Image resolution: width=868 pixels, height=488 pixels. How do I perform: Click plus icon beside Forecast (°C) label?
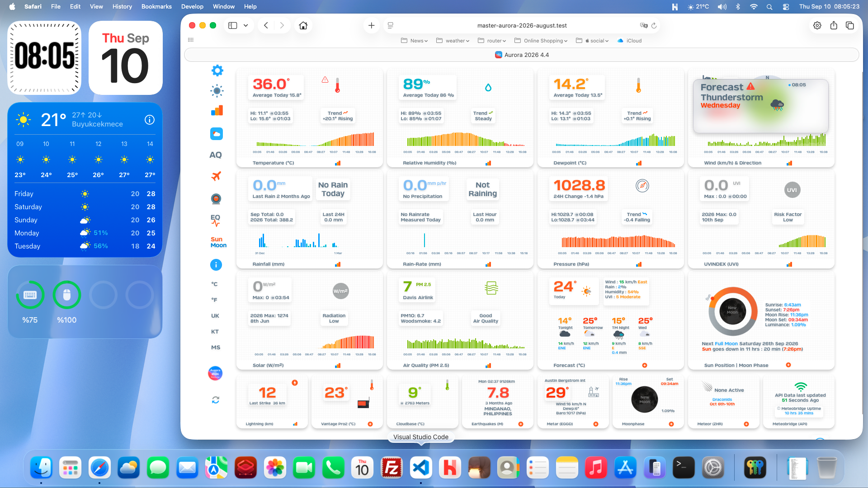click(x=645, y=365)
